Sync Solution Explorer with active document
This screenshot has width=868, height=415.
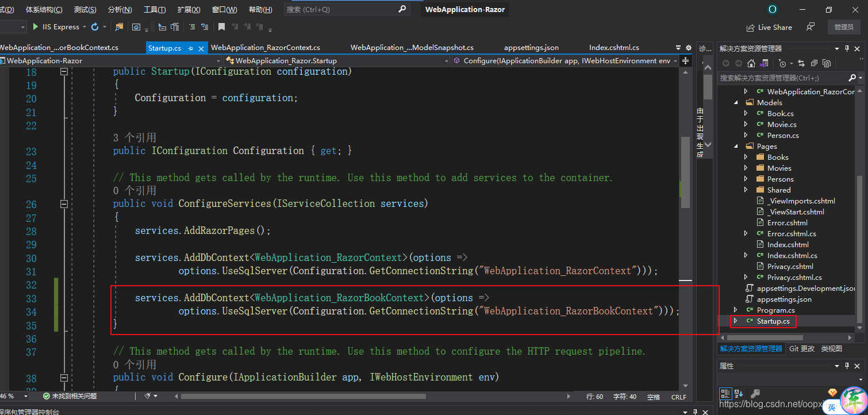click(x=801, y=63)
